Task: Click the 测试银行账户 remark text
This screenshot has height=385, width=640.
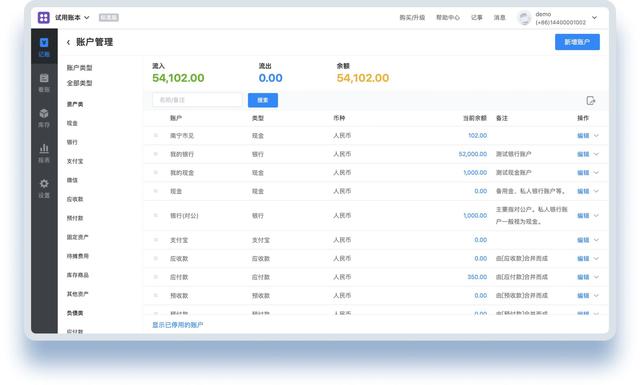Action: 513,154
